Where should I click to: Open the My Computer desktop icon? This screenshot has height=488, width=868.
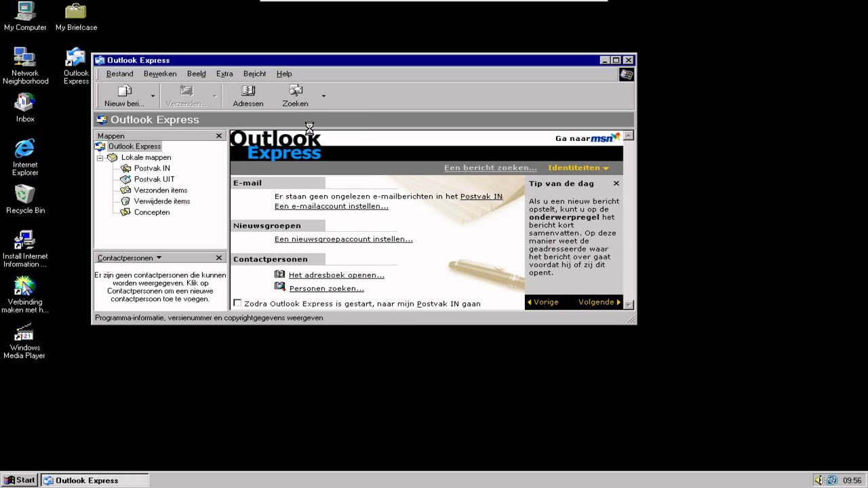25,12
